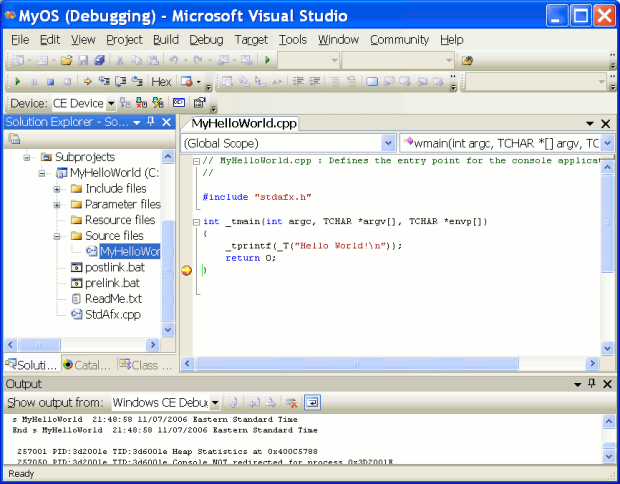Switch to the Catalog Items tab
The width and height of the screenshot is (620, 484).
point(88,365)
